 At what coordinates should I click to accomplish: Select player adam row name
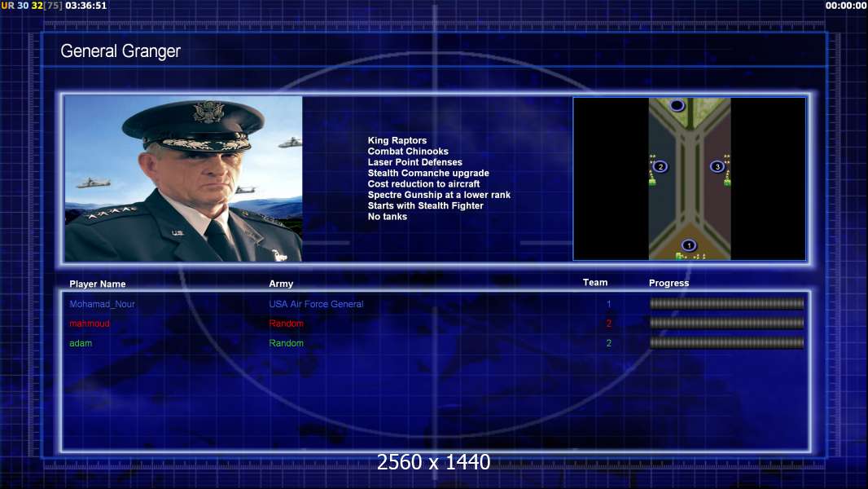pyautogui.click(x=81, y=343)
